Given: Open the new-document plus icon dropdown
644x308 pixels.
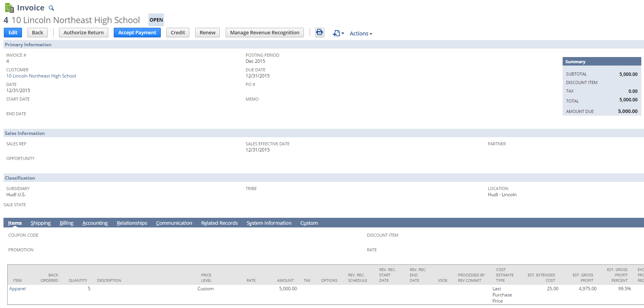Looking at the screenshot, I should [338, 34].
